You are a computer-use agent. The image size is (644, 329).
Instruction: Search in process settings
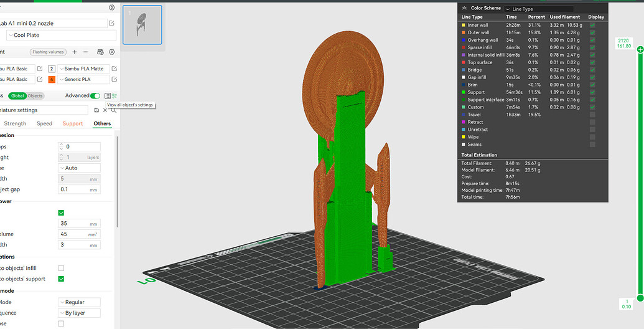click(113, 110)
